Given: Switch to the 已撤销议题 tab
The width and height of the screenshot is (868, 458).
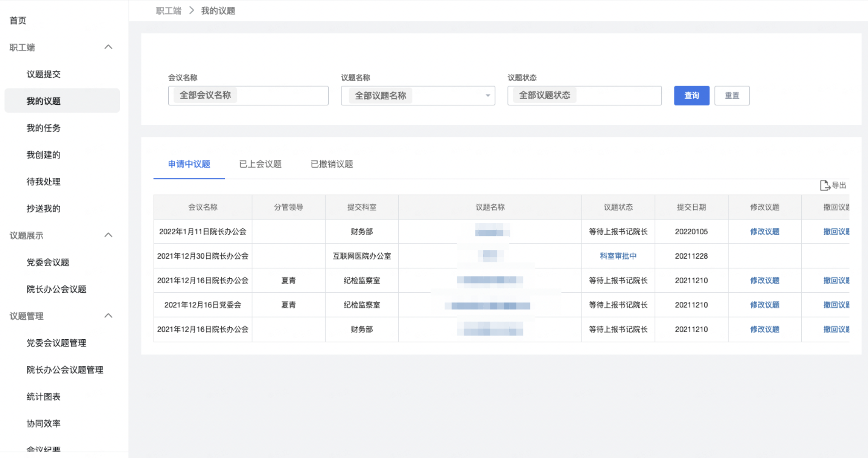Looking at the screenshot, I should click(332, 164).
